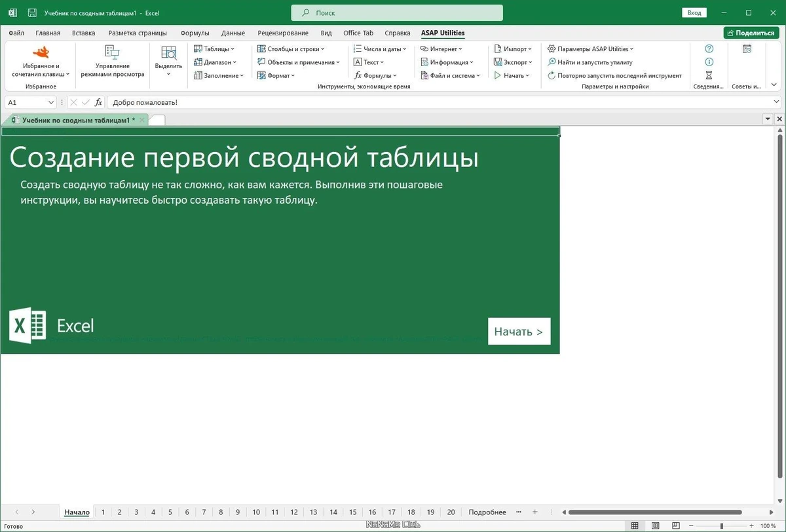Open the Начать menu in ribbon
786x532 pixels.
point(512,75)
